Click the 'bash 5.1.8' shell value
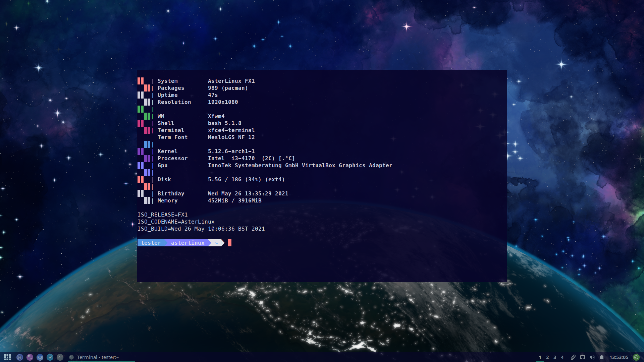This screenshot has width=644, height=362. pyautogui.click(x=225, y=123)
